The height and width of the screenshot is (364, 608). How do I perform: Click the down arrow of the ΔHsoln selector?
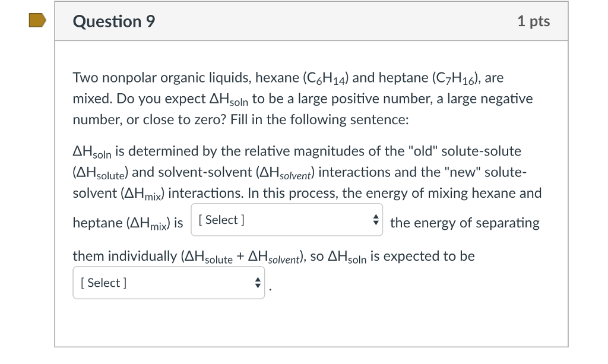click(x=258, y=286)
